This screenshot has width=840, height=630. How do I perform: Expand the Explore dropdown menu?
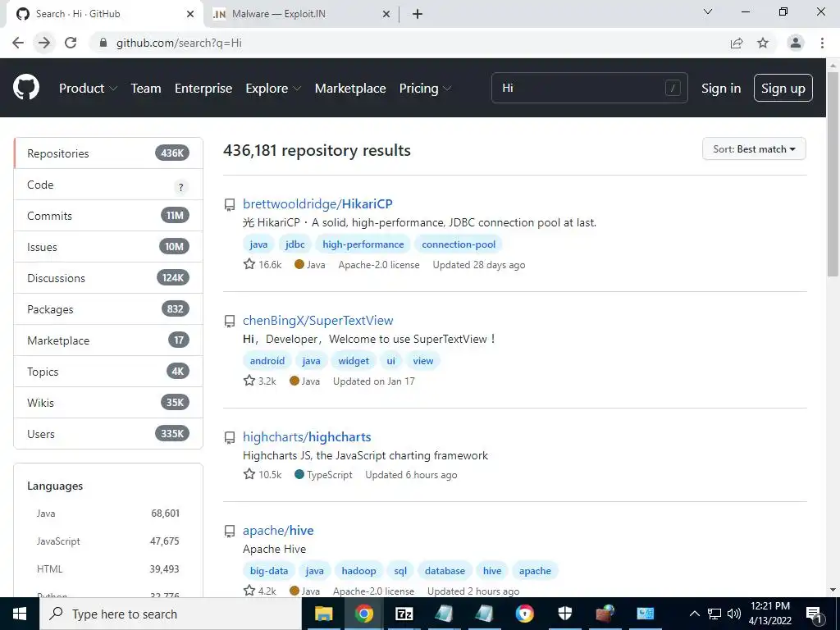(x=273, y=88)
